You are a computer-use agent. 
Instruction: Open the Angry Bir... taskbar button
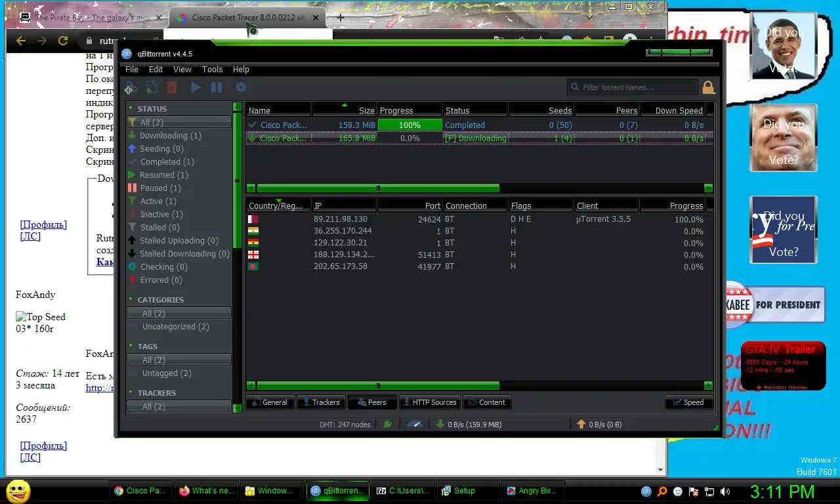(532, 490)
